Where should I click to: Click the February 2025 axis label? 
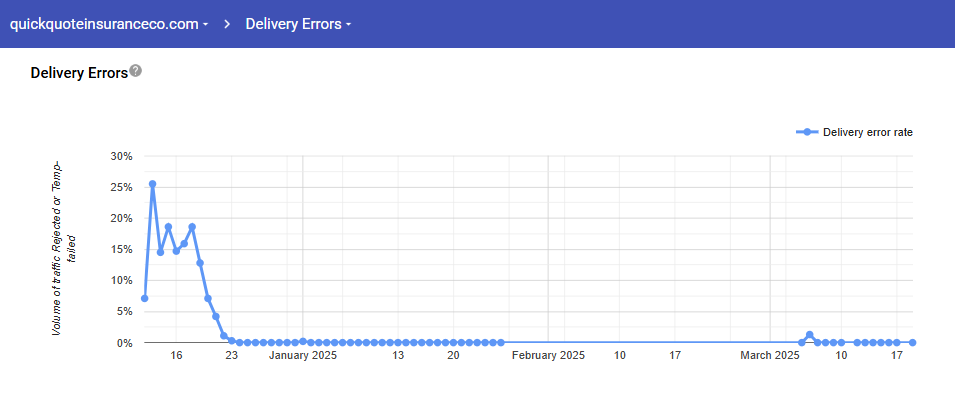(x=548, y=355)
